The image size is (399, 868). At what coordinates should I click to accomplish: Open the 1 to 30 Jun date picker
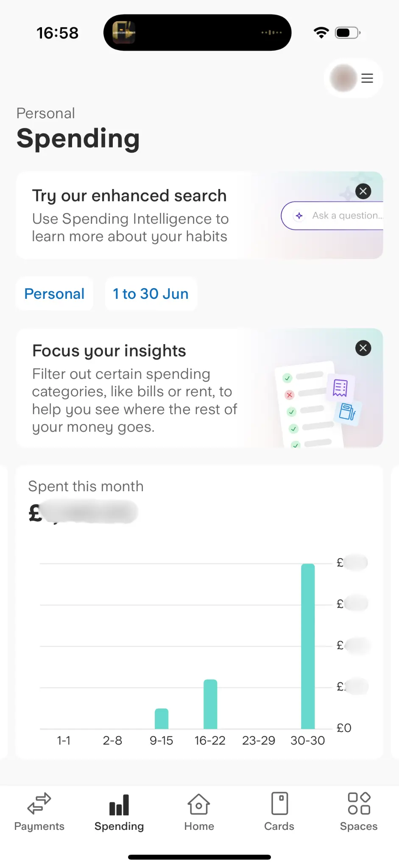point(151,294)
